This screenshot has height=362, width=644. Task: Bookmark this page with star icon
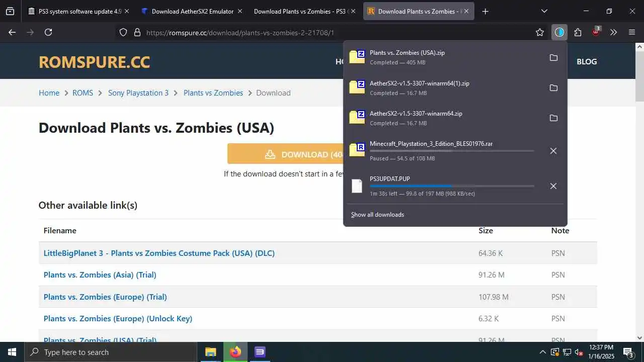(x=540, y=32)
